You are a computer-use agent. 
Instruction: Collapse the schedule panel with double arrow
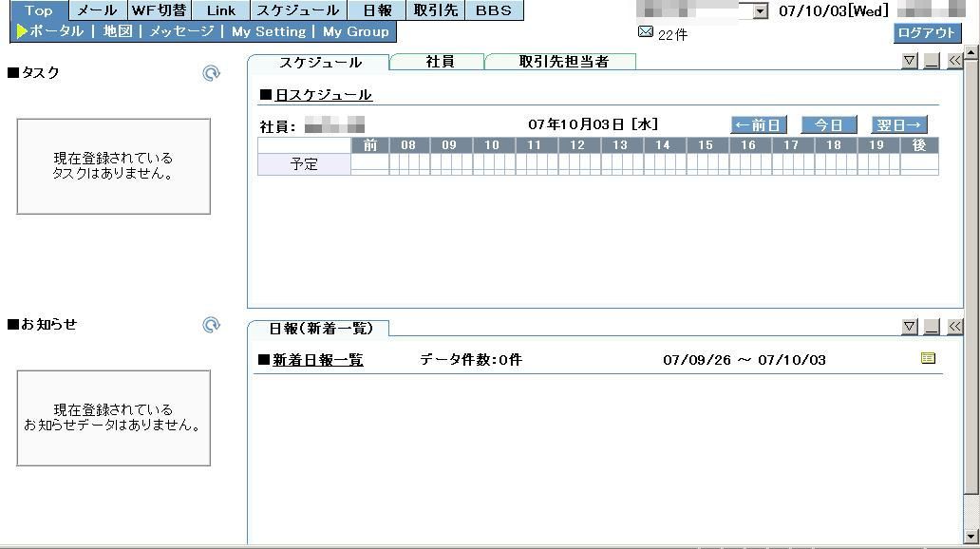pyautogui.click(x=954, y=61)
